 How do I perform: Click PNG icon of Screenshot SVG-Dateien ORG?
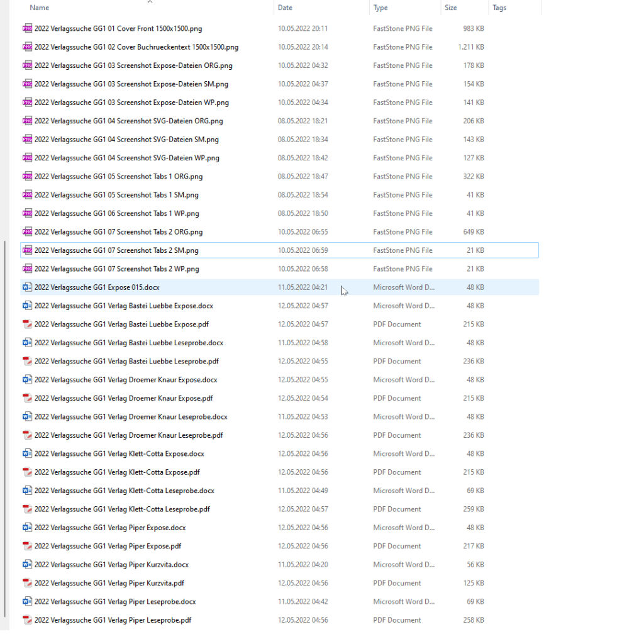[27, 121]
